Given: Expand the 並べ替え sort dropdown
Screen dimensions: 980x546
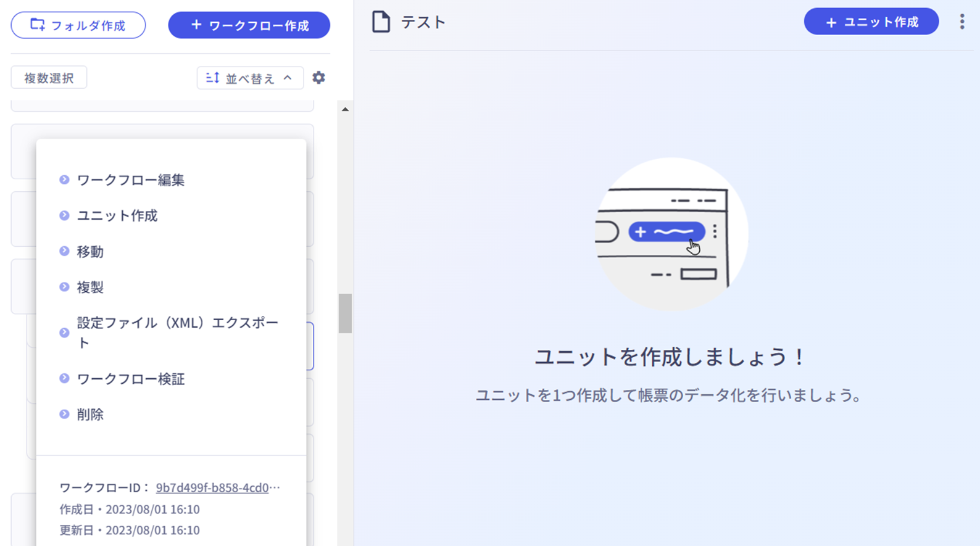Looking at the screenshot, I should [250, 78].
